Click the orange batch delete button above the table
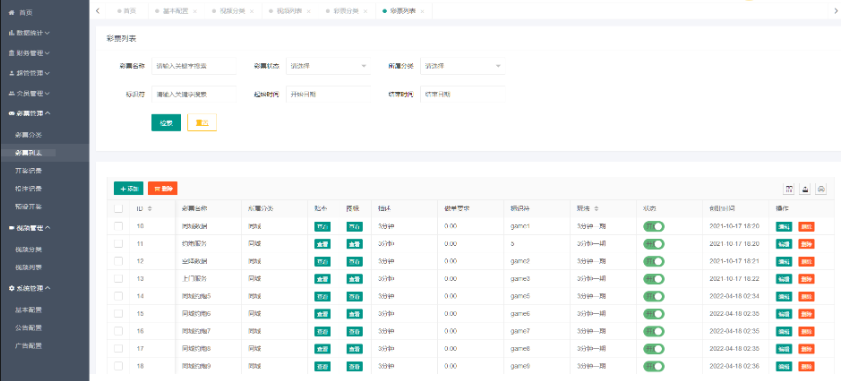841x381 pixels. [163, 188]
